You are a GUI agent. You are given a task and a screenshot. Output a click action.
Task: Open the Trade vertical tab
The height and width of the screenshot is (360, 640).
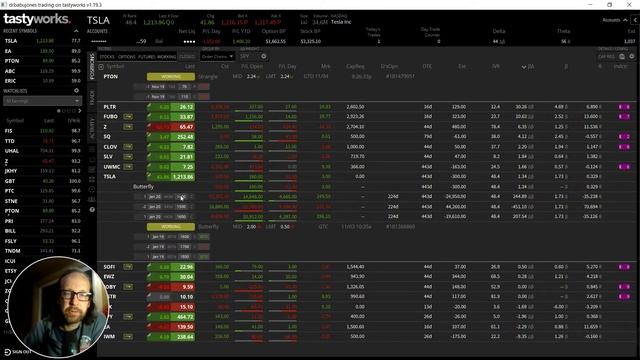click(92, 98)
